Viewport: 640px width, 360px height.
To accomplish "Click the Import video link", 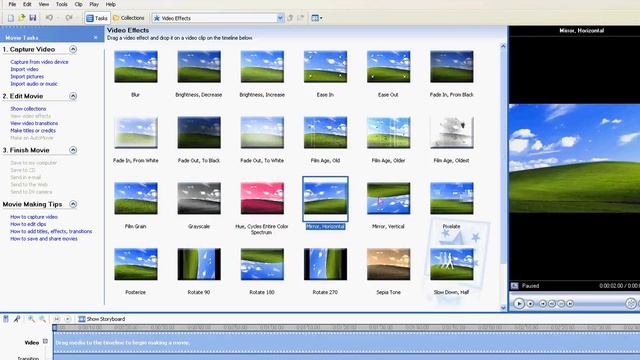I will coord(24,69).
